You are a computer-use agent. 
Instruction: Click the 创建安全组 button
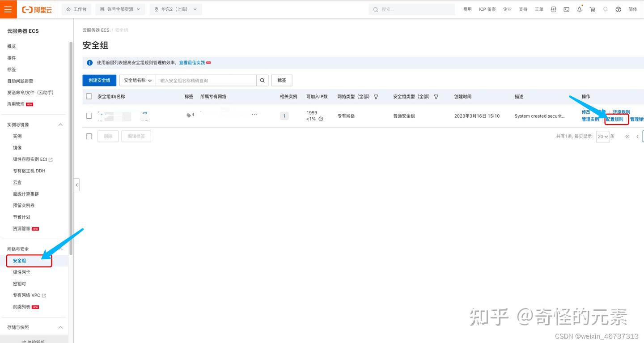pos(99,80)
